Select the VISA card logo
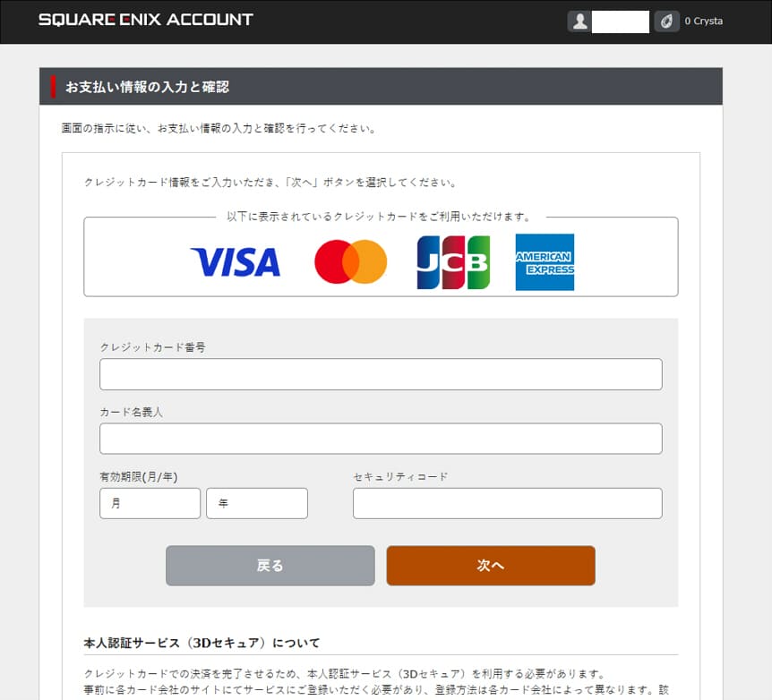Image resolution: width=772 pixels, height=700 pixels. coord(236,262)
